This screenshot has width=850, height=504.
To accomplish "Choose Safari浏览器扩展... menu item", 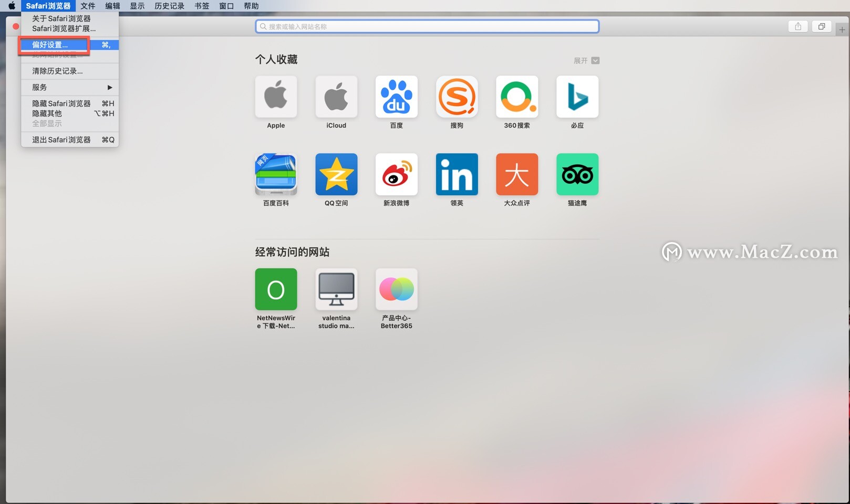I will pos(70,28).
